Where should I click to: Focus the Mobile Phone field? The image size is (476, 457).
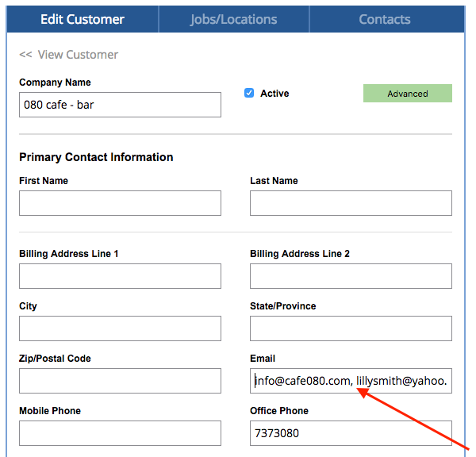[120, 433]
